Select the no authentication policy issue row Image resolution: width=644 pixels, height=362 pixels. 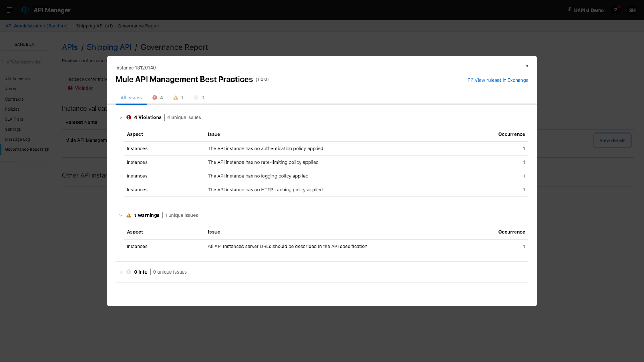(x=326, y=148)
